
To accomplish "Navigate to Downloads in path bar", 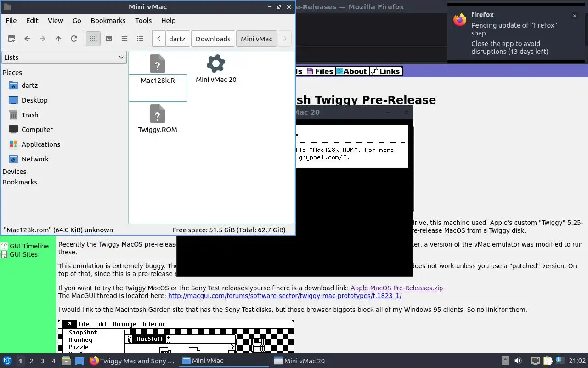I will [213, 39].
